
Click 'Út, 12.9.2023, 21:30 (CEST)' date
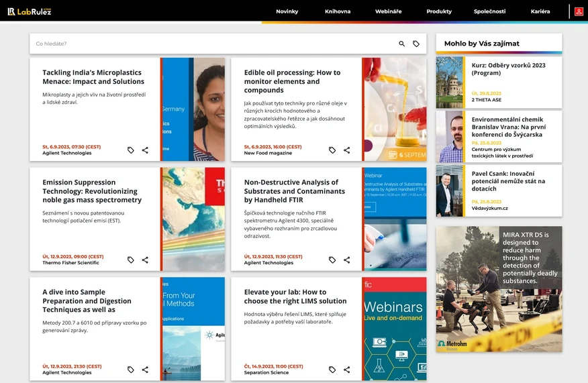tap(72, 366)
